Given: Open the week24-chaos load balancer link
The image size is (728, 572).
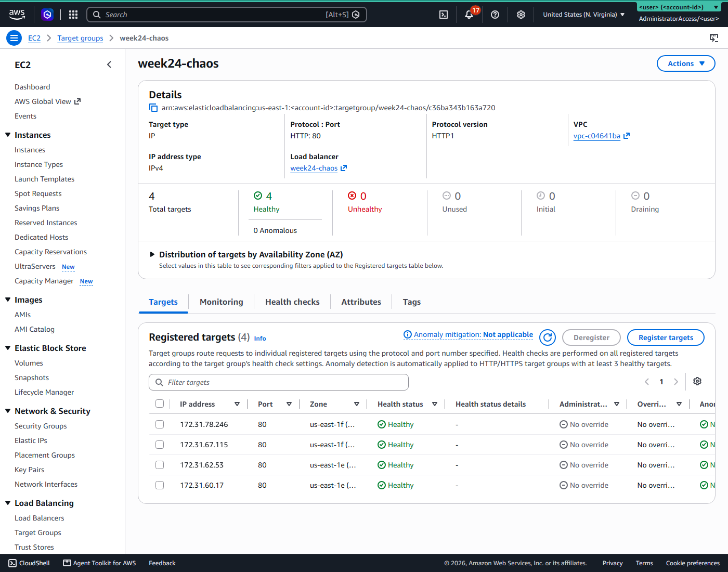Looking at the screenshot, I should [x=314, y=168].
